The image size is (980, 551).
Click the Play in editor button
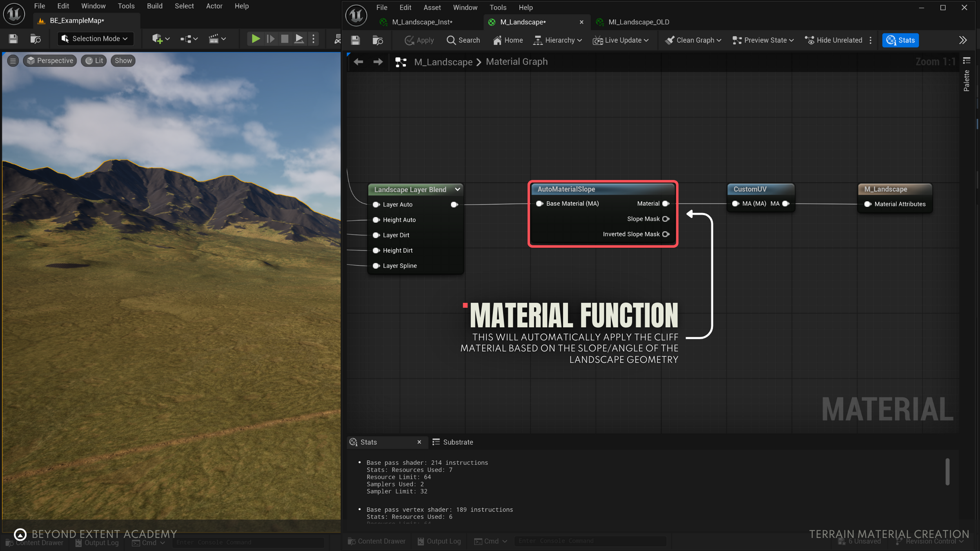click(x=256, y=39)
